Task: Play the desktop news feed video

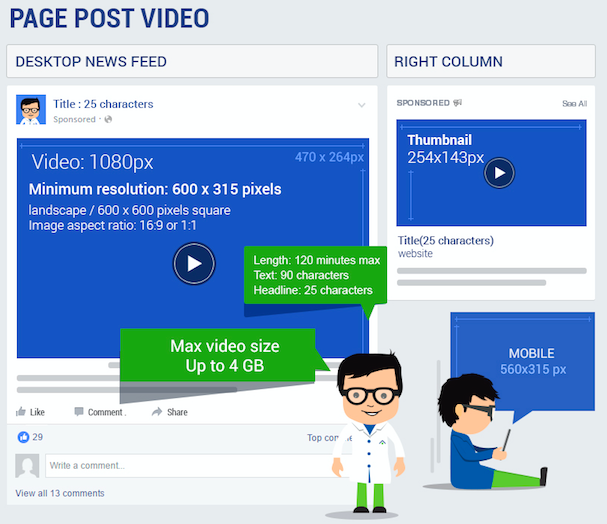Action: 194,264
